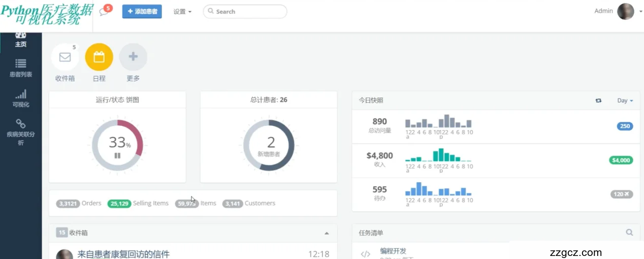644x259 pixels.
Task: Go to 主页 in the sidebar
Action: pos(21,40)
